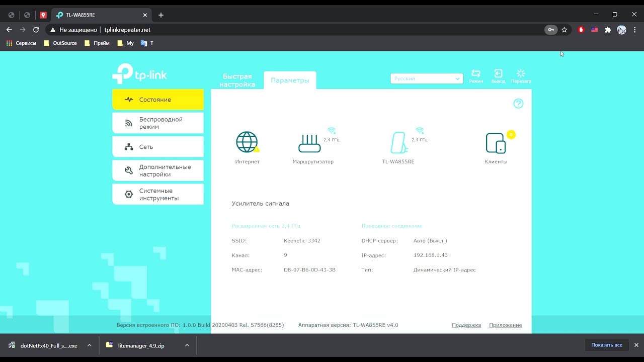
Task: Open the saved password key icon in address bar
Action: [x=551, y=30]
